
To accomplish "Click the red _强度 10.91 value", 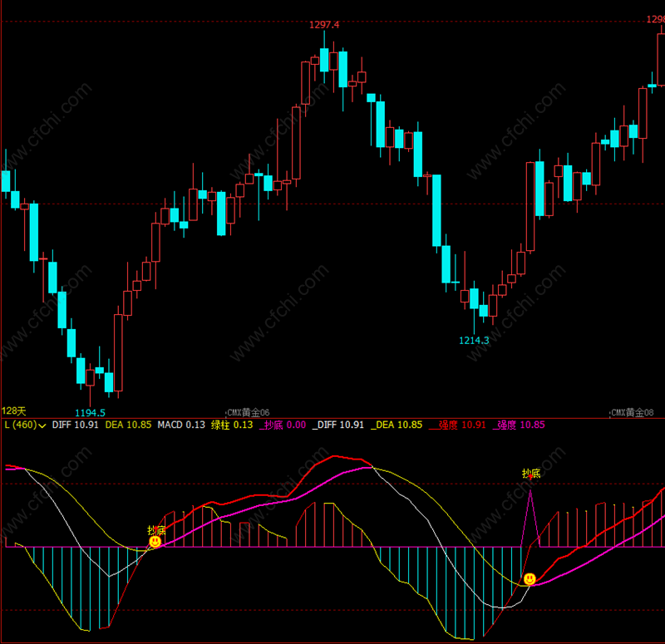I will [457, 425].
